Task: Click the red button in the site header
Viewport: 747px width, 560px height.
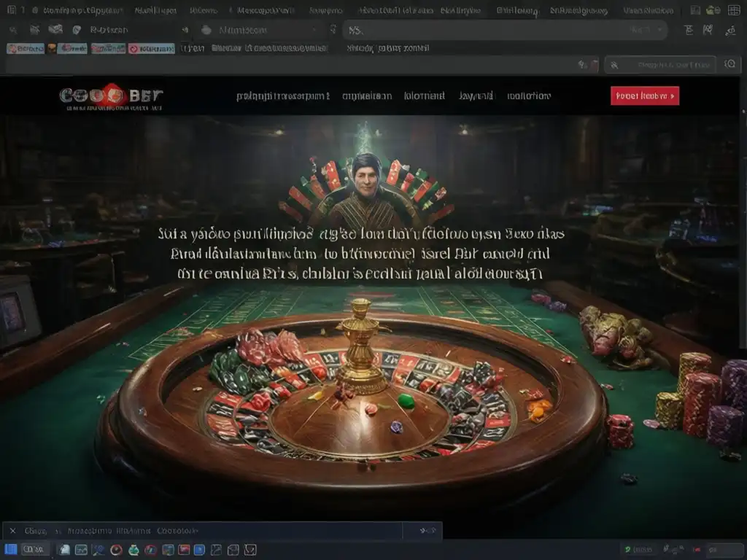Action: [x=645, y=96]
